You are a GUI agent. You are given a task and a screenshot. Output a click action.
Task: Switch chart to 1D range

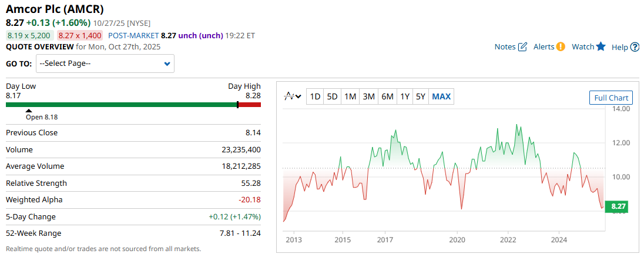pos(315,96)
